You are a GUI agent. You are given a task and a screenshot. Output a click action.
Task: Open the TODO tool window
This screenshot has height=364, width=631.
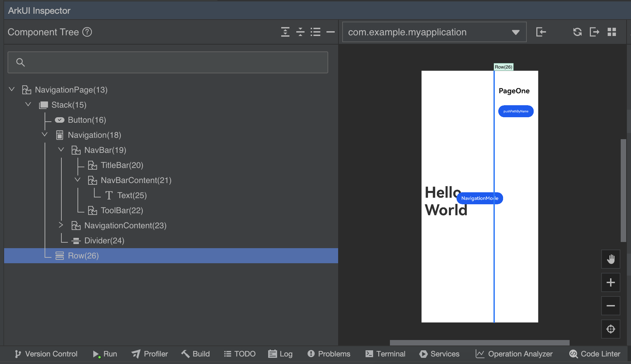[x=240, y=354]
